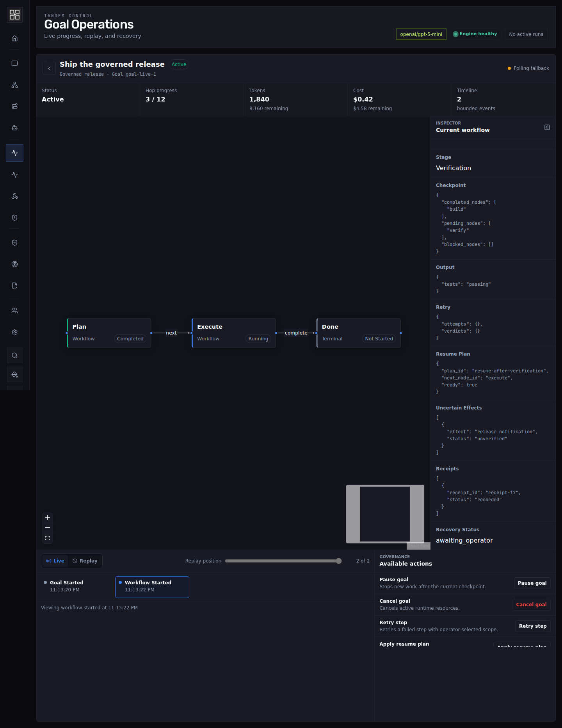Click the Retry step button
Image resolution: width=562 pixels, height=728 pixels.
(x=533, y=626)
